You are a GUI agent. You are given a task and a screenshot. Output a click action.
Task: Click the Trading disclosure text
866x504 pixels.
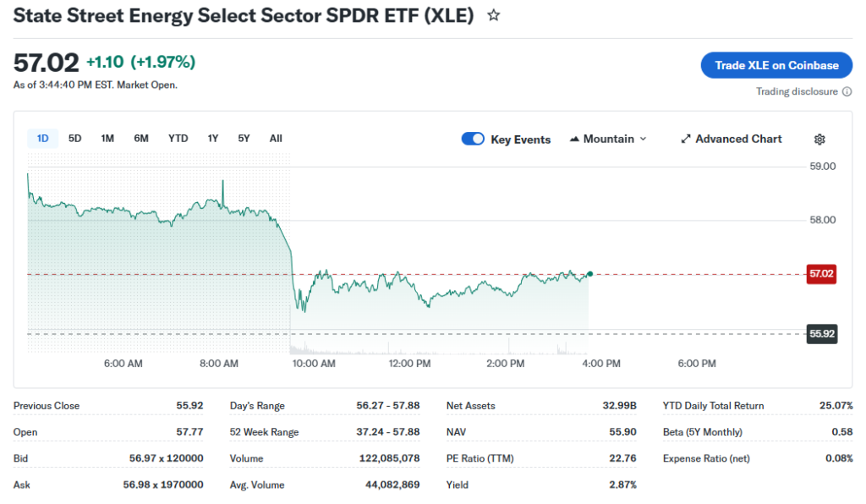pyautogui.click(x=797, y=91)
